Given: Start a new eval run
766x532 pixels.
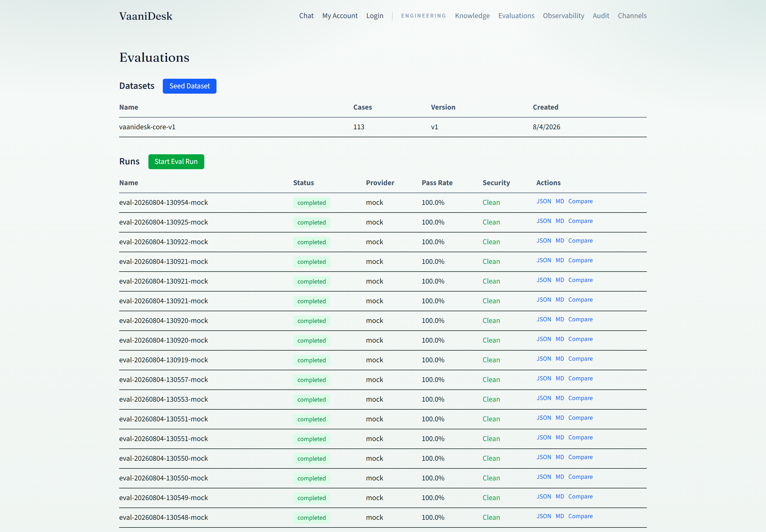Looking at the screenshot, I should point(176,162).
